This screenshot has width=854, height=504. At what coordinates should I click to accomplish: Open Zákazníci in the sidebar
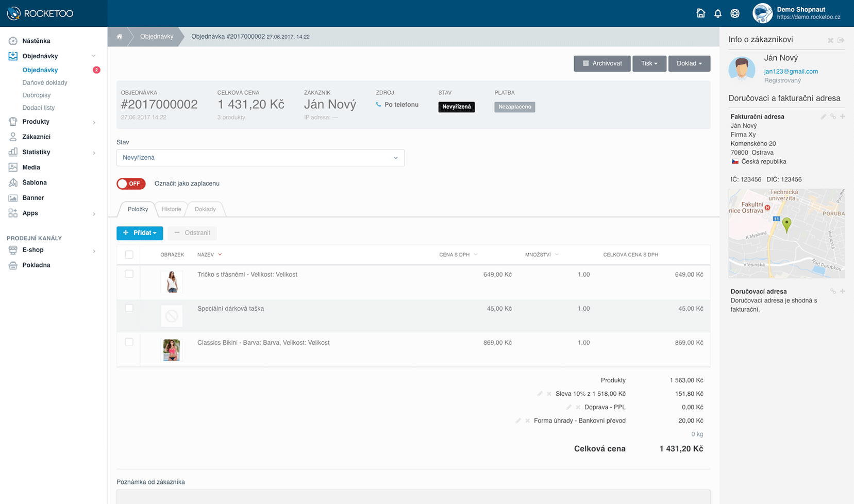(36, 137)
